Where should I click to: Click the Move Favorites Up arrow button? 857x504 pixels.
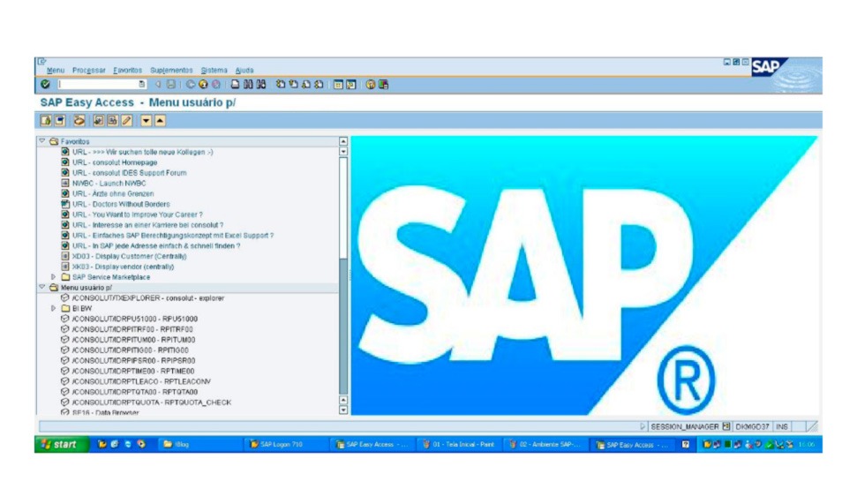coord(160,120)
